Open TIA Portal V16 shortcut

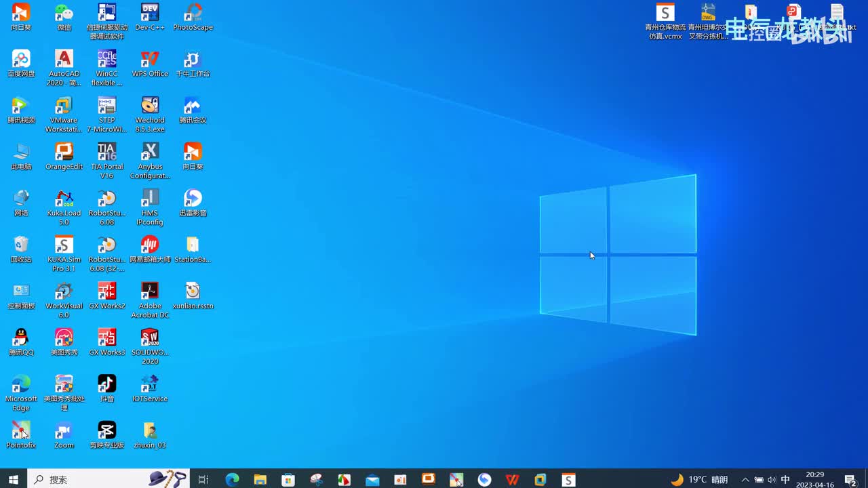coord(107,161)
